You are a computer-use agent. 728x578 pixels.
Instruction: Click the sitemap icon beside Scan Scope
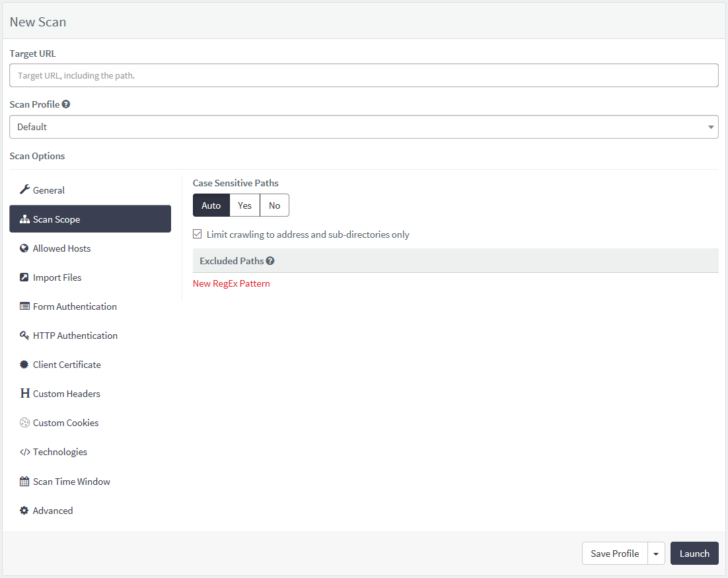pos(24,219)
